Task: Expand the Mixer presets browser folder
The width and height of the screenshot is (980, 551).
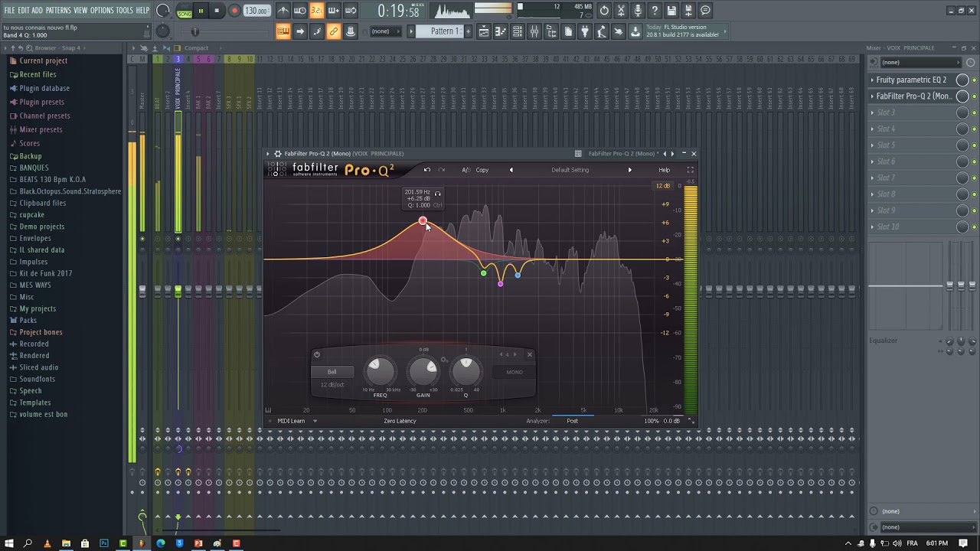Action: point(40,129)
